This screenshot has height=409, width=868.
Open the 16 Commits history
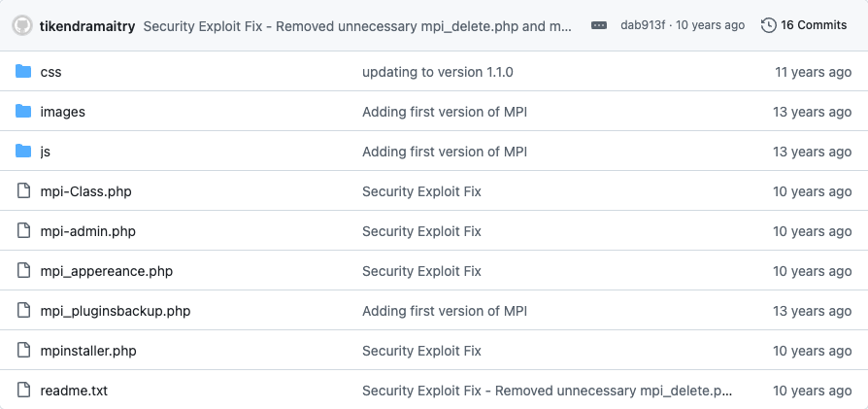click(814, 25)
